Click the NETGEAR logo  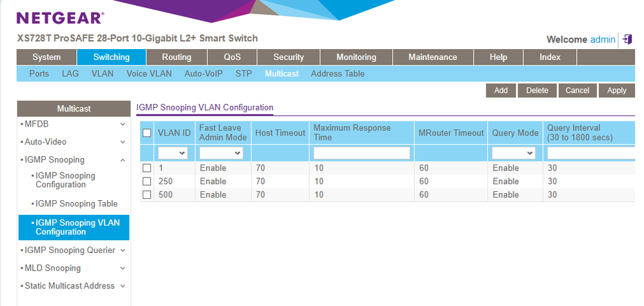tap(59, 17)
